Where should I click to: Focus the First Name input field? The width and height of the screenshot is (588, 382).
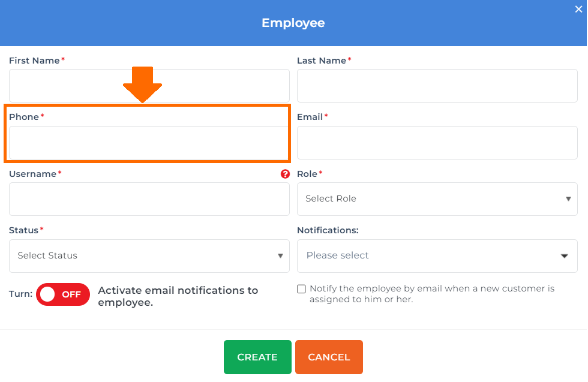coord(149,86)
